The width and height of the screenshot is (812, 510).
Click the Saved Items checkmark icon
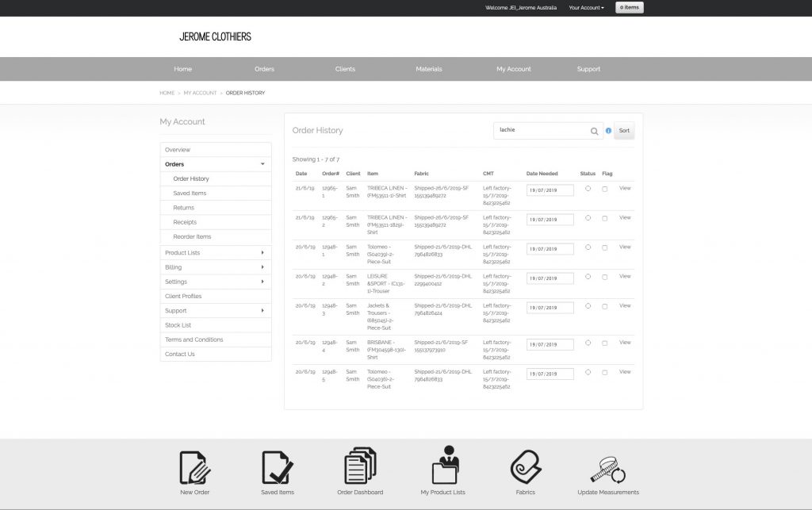pyautogui.click(x=278, y=467)
